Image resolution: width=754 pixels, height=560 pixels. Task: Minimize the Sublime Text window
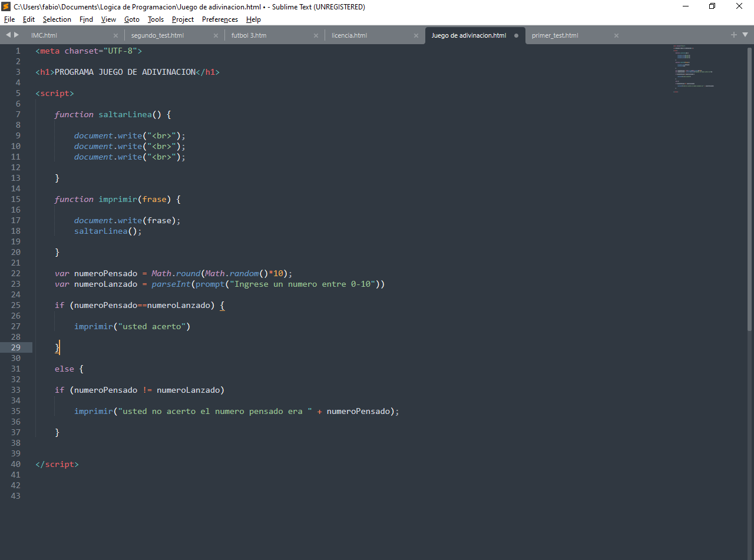(687, 6)
